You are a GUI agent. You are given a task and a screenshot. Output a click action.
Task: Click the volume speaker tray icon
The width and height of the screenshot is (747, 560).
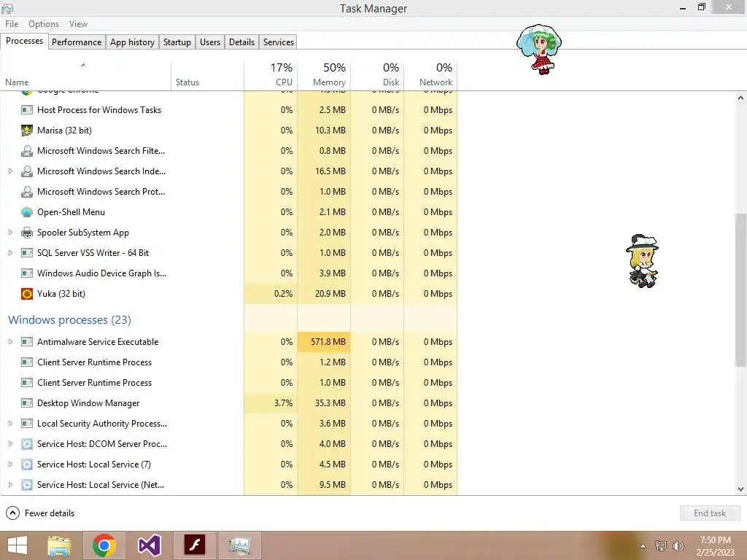pyautogui.click(x=678, y=546)
